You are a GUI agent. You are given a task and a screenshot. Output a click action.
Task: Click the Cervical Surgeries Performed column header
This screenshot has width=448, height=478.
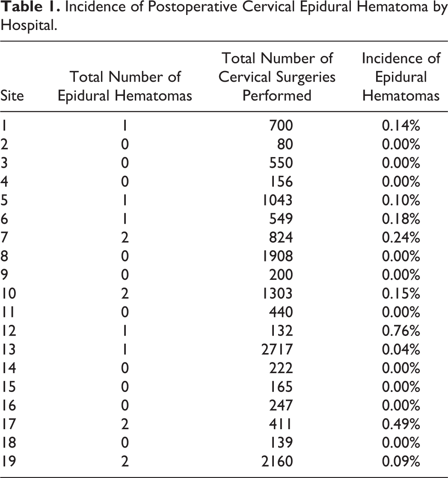point(277,77)
